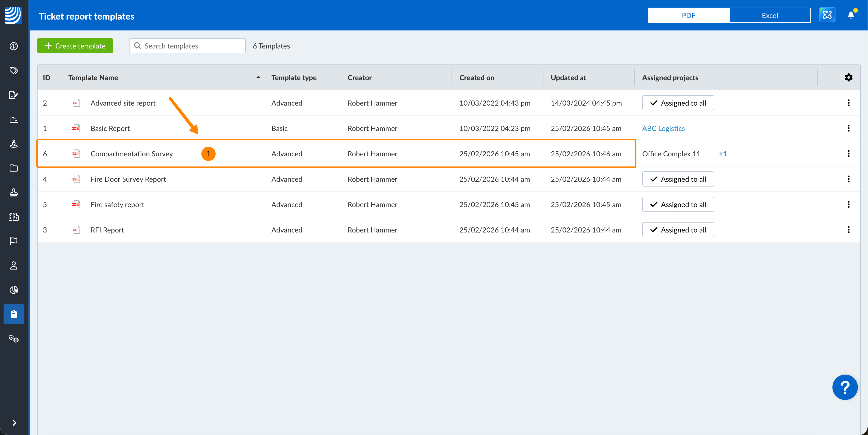The height and width of the screenshot is (435, 868).
Task: Open the blue help question mark button
Action: (844, 387)
